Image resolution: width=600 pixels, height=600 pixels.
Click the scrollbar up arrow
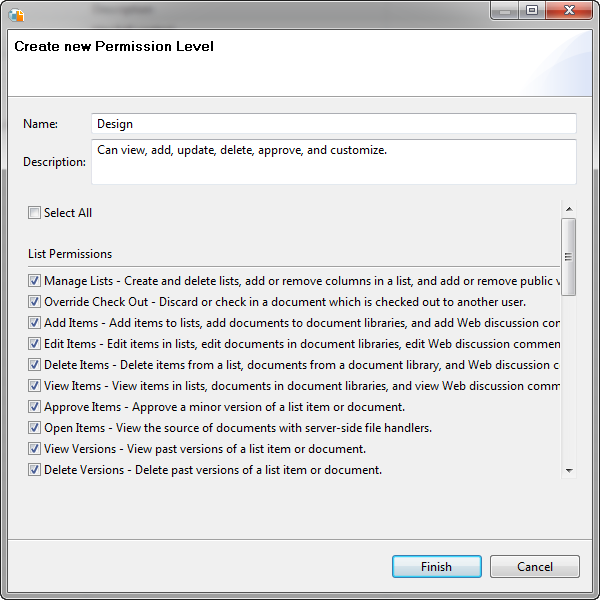[x=568, y=209]
